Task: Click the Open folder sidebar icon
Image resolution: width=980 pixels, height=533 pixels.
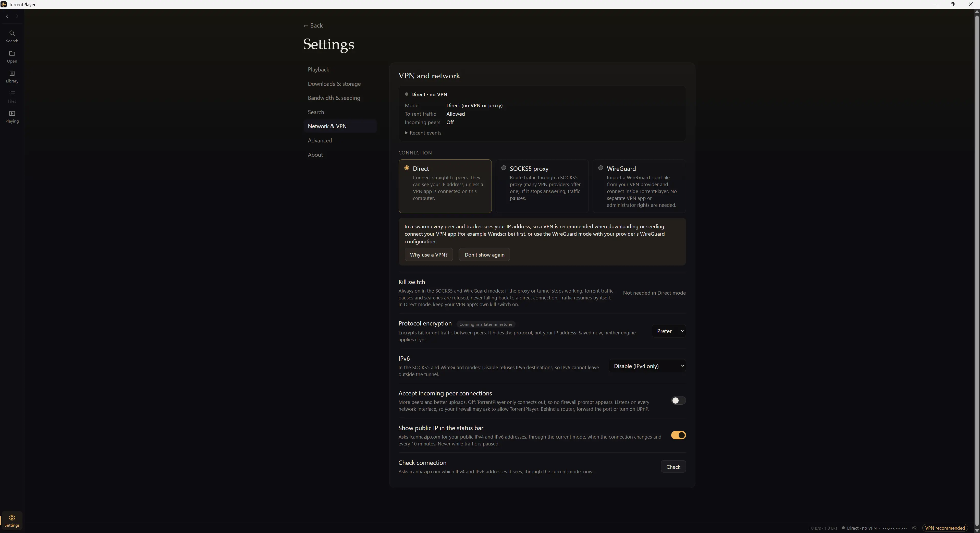Action: (12, 56)
